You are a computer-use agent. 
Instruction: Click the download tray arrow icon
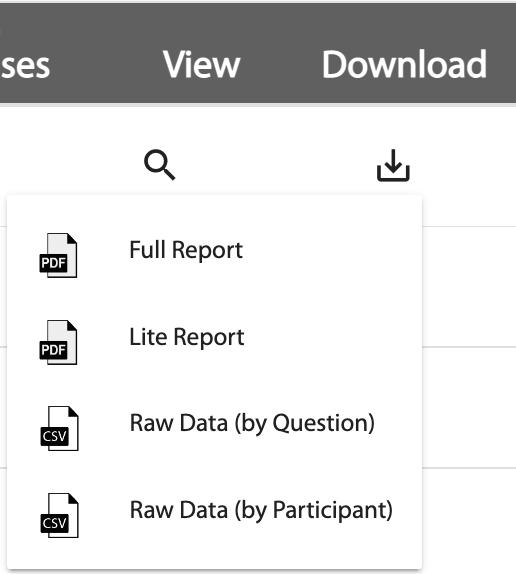393,165
